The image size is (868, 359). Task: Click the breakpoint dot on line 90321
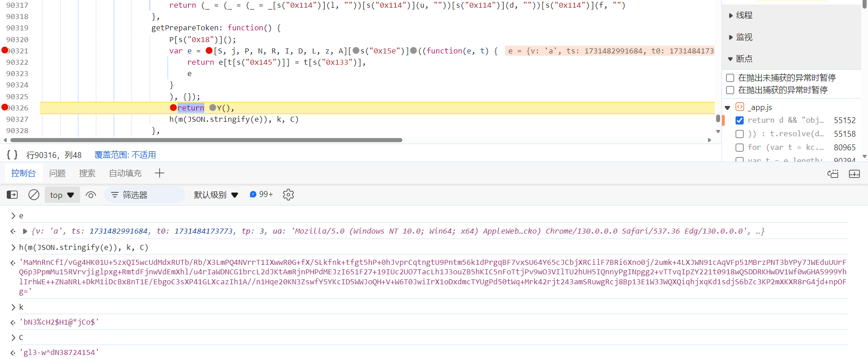tap(5, 50)
